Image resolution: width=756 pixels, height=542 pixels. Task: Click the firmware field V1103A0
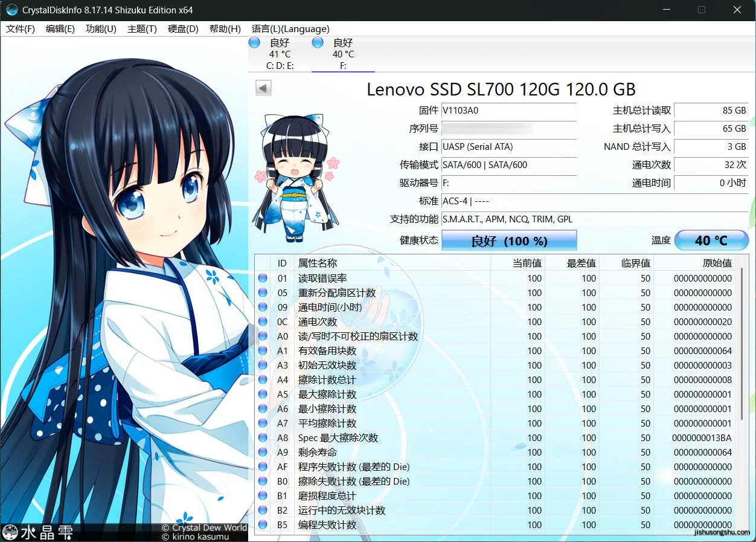click(509, 111)
